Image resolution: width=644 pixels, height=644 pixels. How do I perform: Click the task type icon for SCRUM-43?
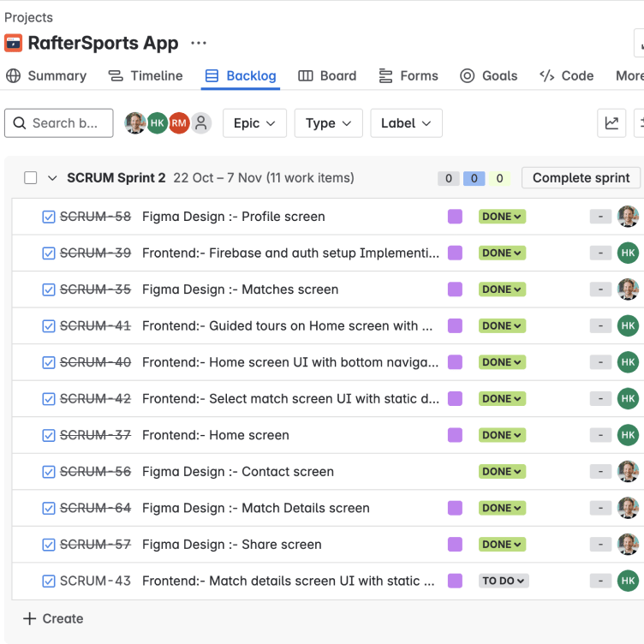click(x=49, y=581)
